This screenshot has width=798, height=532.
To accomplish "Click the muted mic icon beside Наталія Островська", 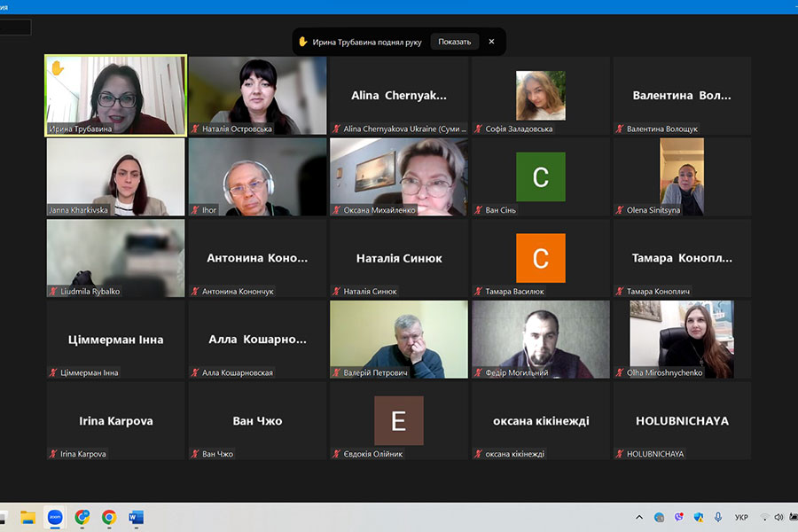I will [x=195, y=129].
